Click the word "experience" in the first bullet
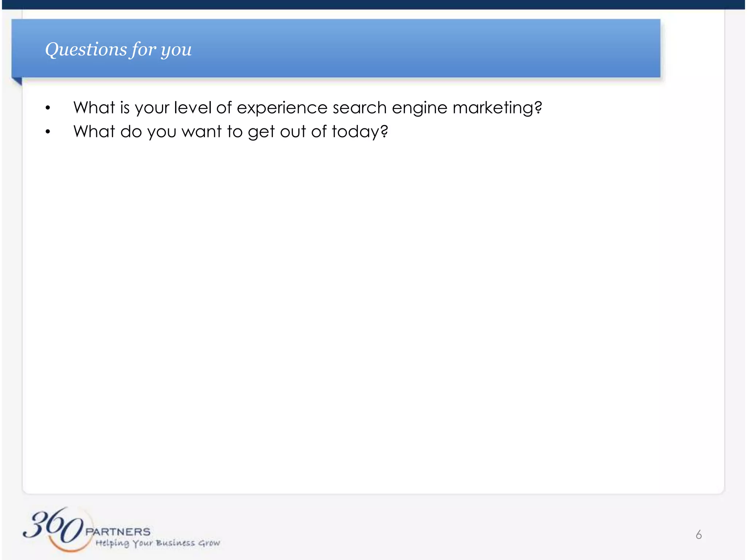747x560 pixels. coord(282,108)
